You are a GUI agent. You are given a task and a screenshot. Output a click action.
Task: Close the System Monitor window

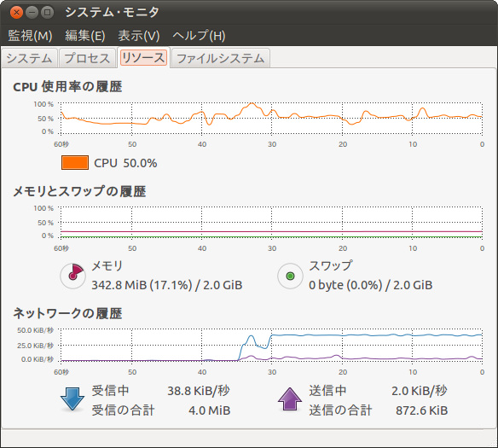(x=16, y=13)
